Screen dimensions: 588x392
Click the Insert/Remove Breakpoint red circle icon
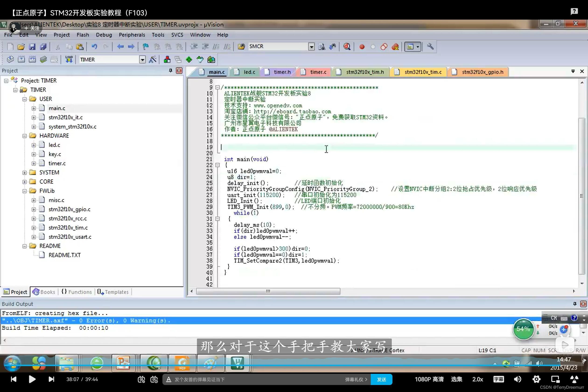[x=362, y=47]
